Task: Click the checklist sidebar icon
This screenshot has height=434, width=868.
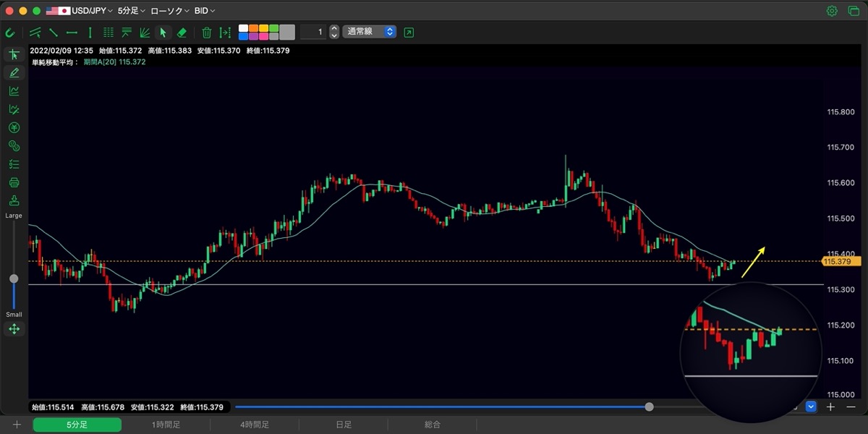Action: pos(14,164)
